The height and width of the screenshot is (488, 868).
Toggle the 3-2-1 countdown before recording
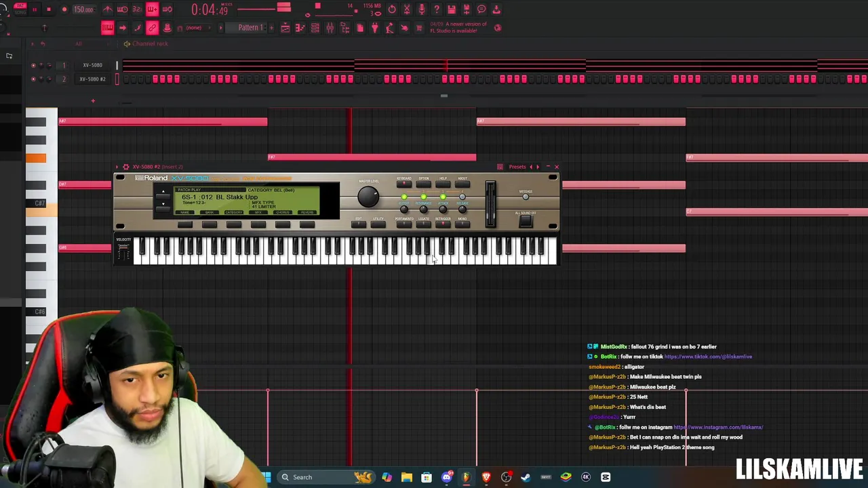click(x=137, y=9)
